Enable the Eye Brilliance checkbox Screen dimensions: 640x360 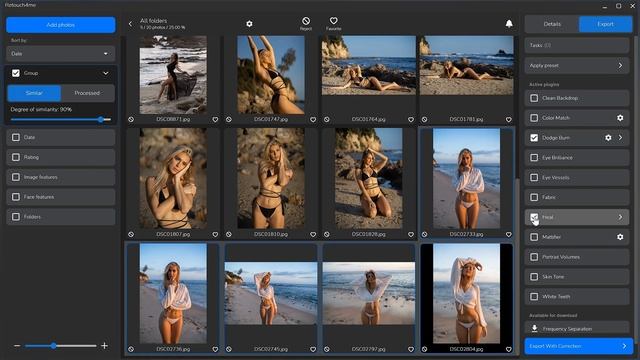point(534,158)
